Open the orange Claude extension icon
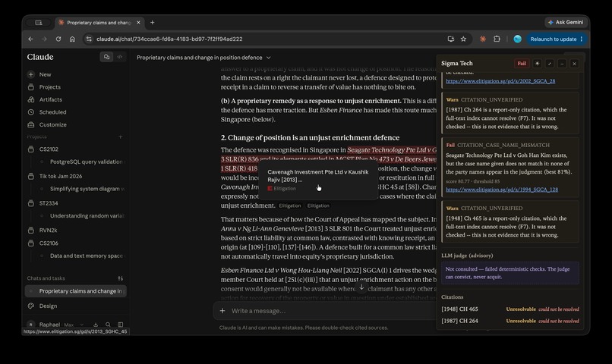 pos(483,39)
